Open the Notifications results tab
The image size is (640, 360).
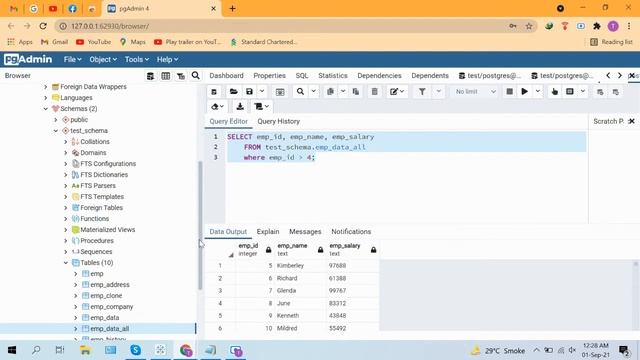click(x=351, y=232)
